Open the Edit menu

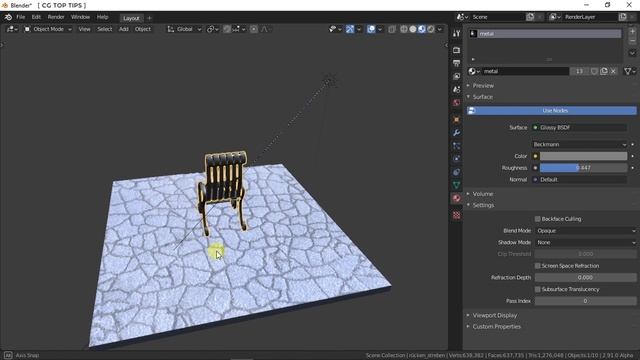pos(36,17)
